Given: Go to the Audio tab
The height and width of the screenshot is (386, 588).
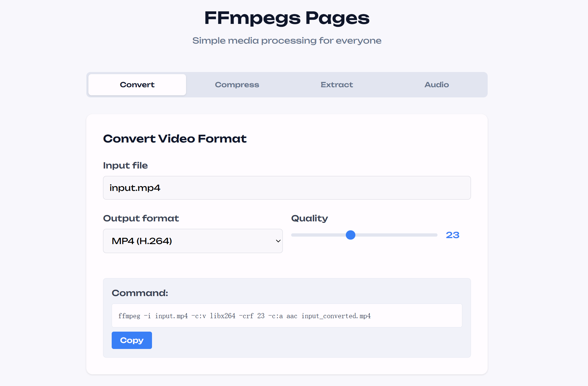Looking at the screenshot, I should click(x=437, y=85).
